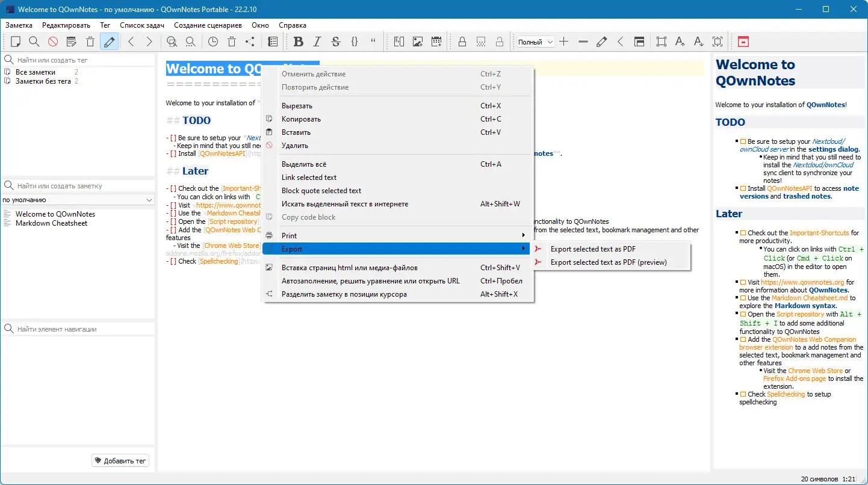Toggle the red distraction-free mode icon
The image size is (868, 485).
(x=743, y=42)
